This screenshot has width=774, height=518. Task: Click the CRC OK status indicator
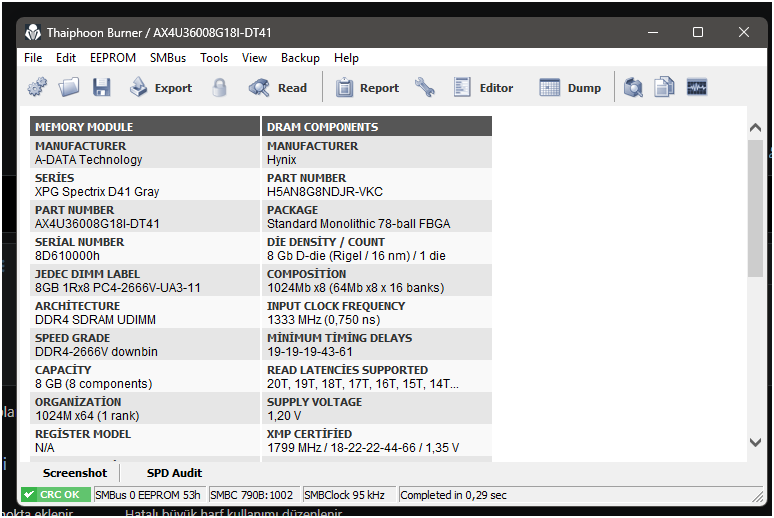(56, 495)
